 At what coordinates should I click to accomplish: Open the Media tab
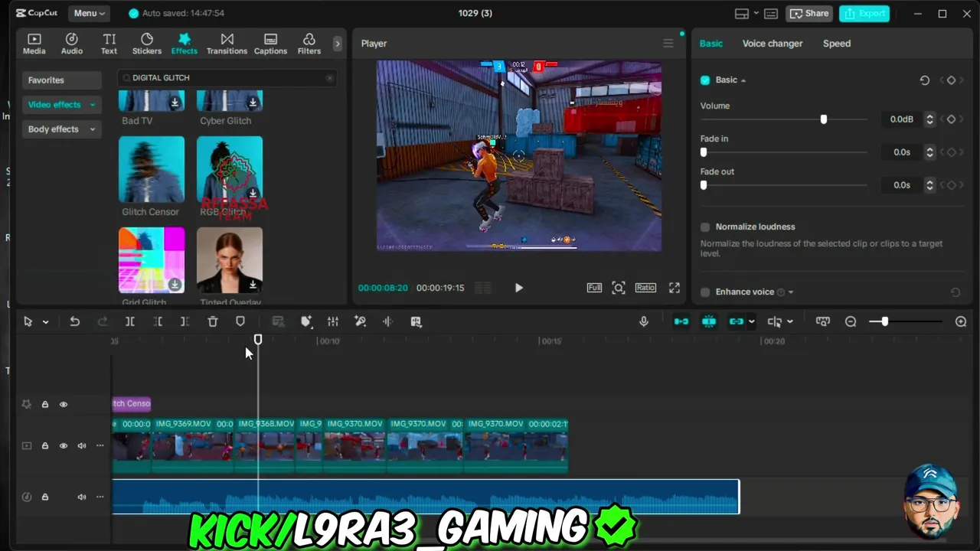34,44
